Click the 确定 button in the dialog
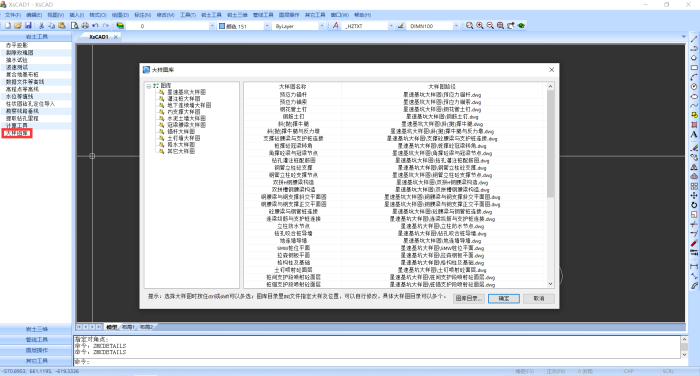This screenshot has height=376, width=700. point(504,298)
